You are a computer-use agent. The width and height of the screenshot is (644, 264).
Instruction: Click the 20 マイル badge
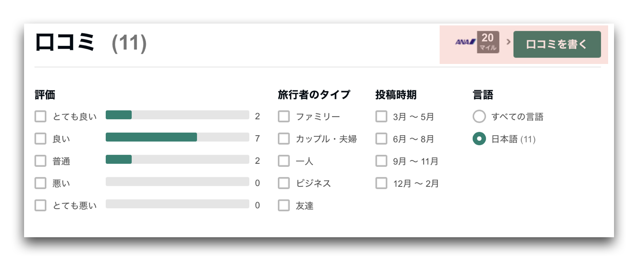[488, 42]
